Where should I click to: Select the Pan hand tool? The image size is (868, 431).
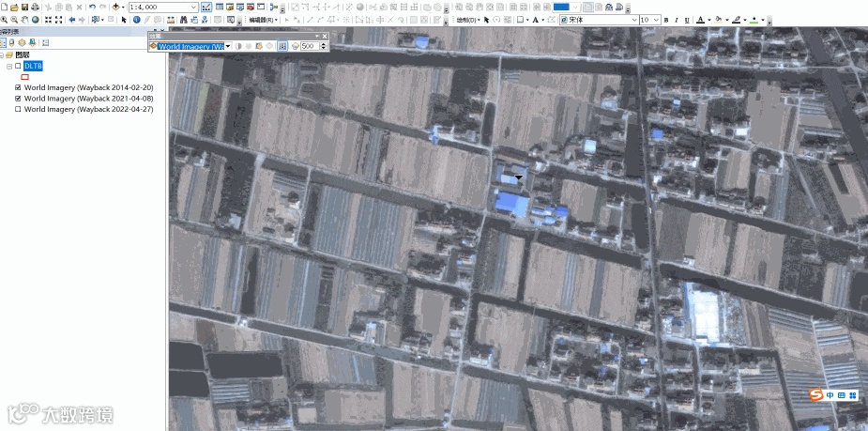(24, 20)
